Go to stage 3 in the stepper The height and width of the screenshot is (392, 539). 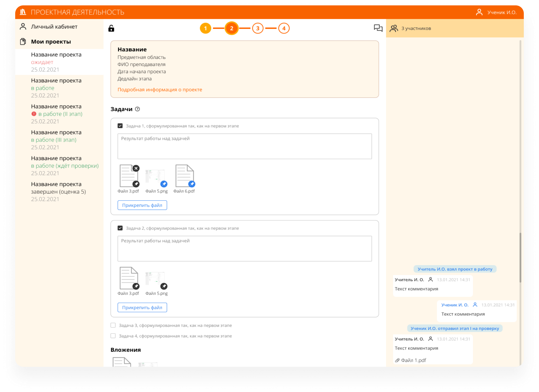point(258,28)
